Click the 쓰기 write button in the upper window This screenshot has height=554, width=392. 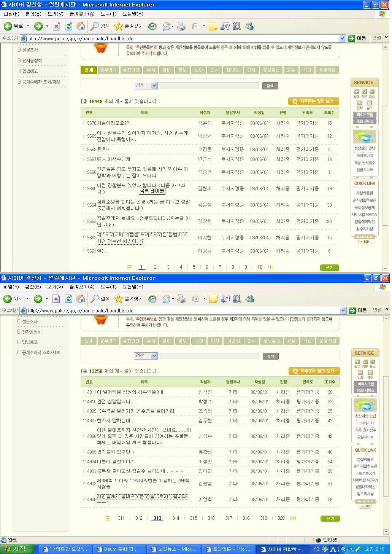click(329, 267)
